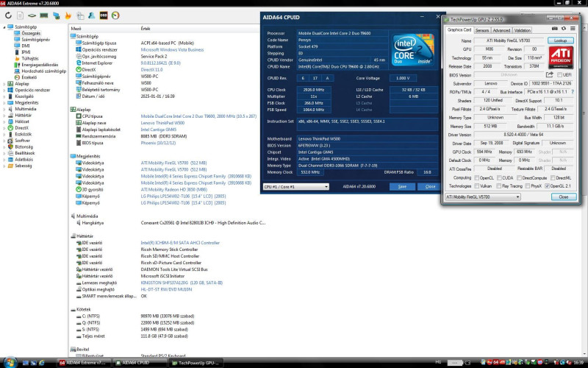Switch to AIDA64 Extreme taskbar button
The image size is (588, 368).
tap(84, 363)
